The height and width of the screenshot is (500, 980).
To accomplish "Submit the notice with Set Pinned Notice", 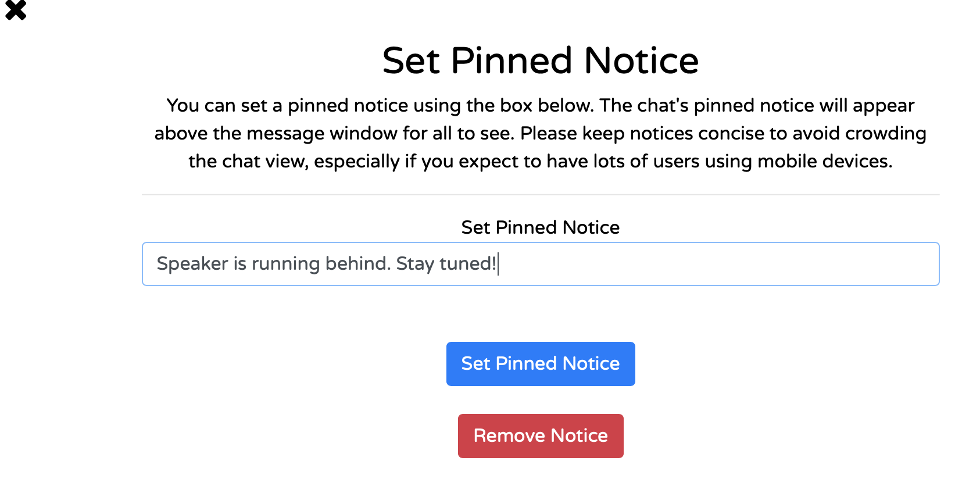I will [540, 363].
